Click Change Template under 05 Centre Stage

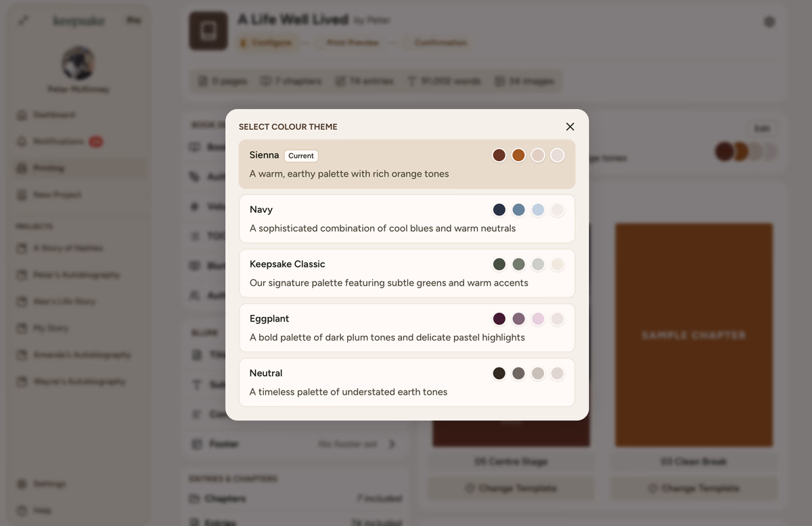[510, 488]
